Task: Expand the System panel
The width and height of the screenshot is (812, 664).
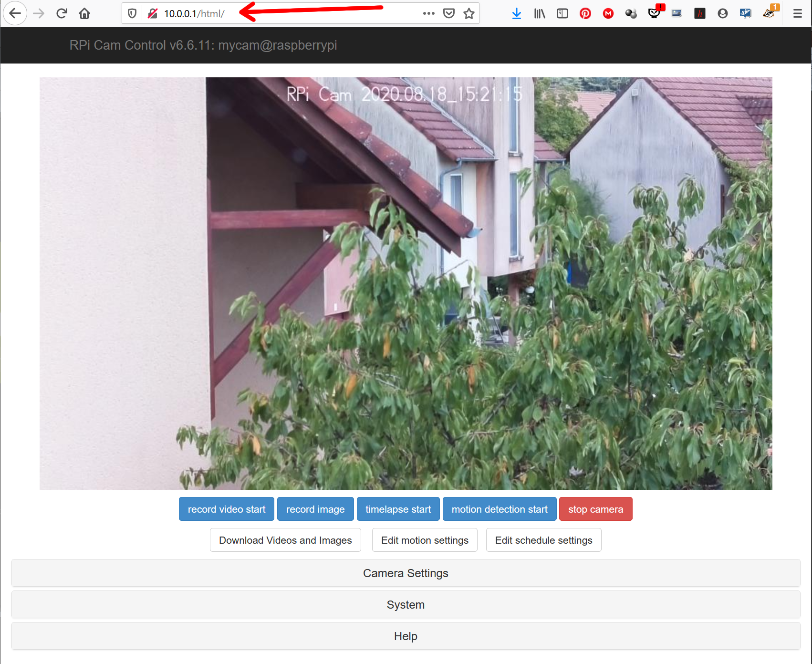Action: point(406,605)
